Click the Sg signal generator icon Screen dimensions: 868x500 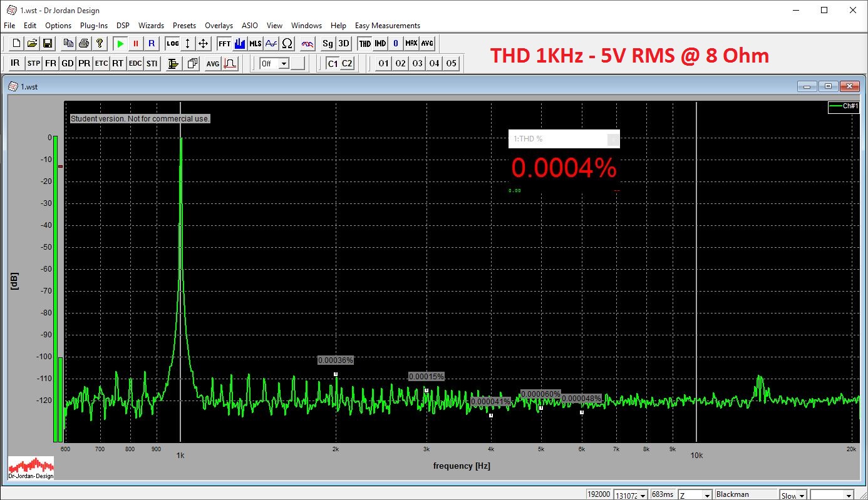[x=328, y=44]
